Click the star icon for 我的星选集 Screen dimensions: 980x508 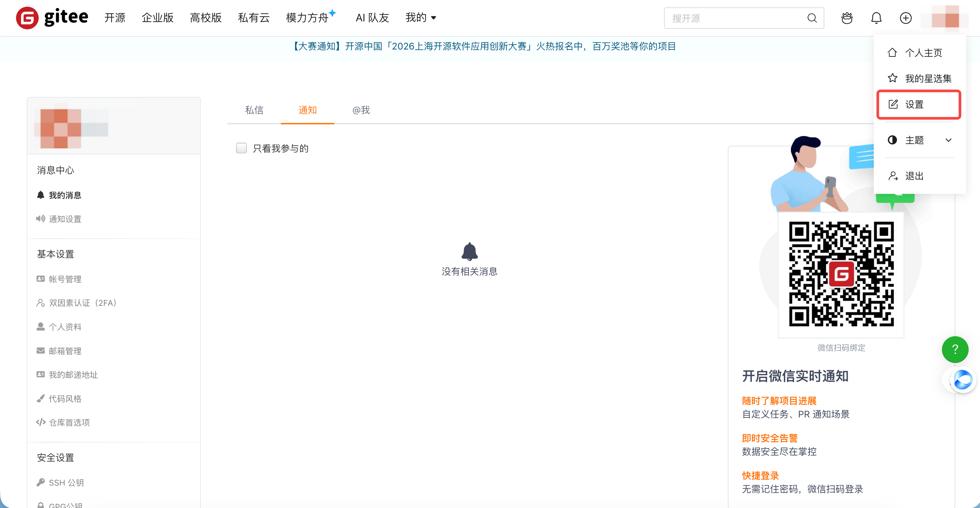(x=892, y=79)
